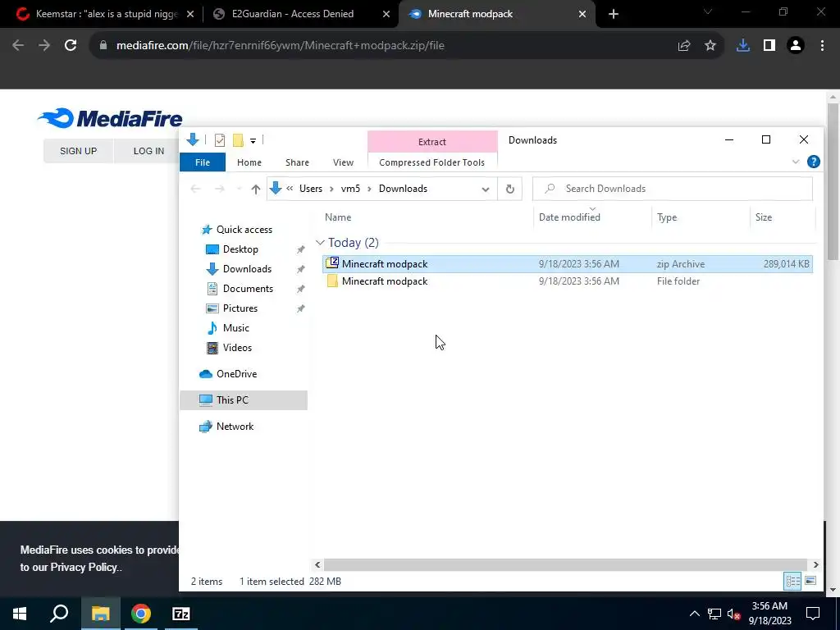The width and height of the screenshot is (840, 630).
Task: Open Chrome three-dot menu
Action: [822, 46]
